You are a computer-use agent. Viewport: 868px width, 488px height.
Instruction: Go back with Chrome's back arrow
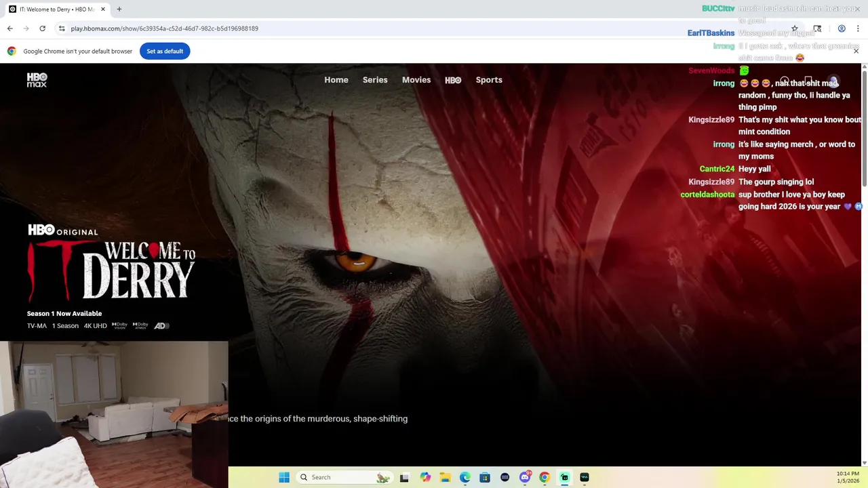pos(9,28)
